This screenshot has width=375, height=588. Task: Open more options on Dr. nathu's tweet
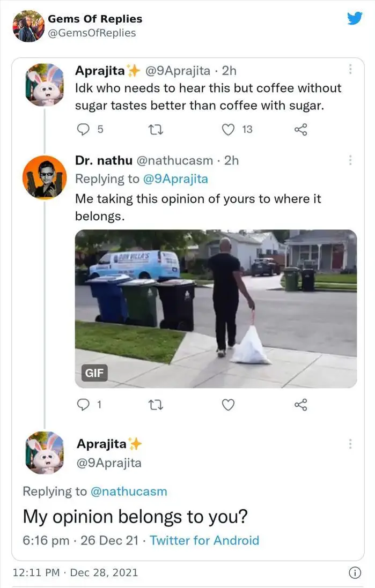point(350,160)
